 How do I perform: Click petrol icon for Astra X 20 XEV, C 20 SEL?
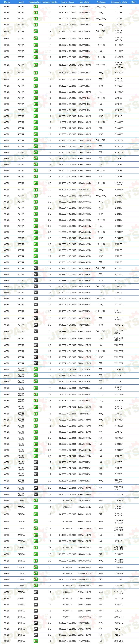coord(36,183)
